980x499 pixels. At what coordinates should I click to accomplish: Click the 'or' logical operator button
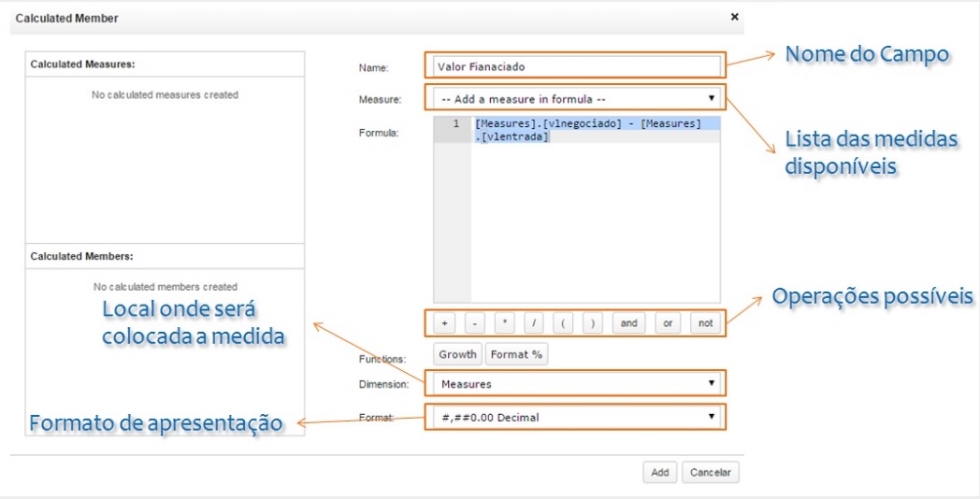668,323
